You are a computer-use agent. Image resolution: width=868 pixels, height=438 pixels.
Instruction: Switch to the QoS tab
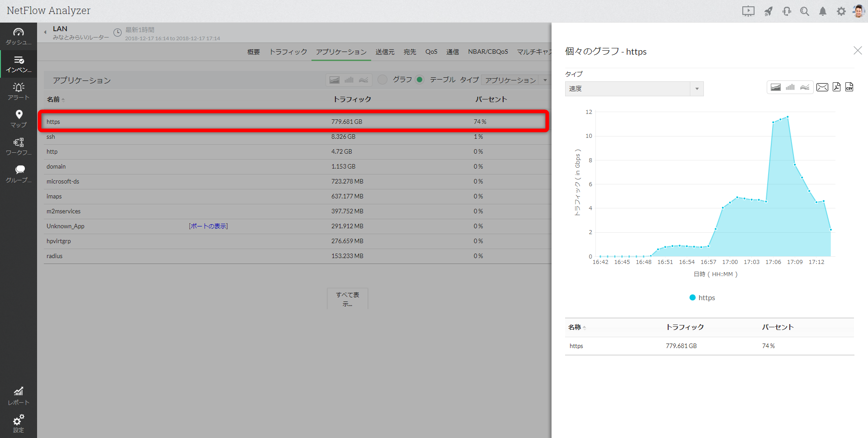pyautogui.click(x=431, y=52)
